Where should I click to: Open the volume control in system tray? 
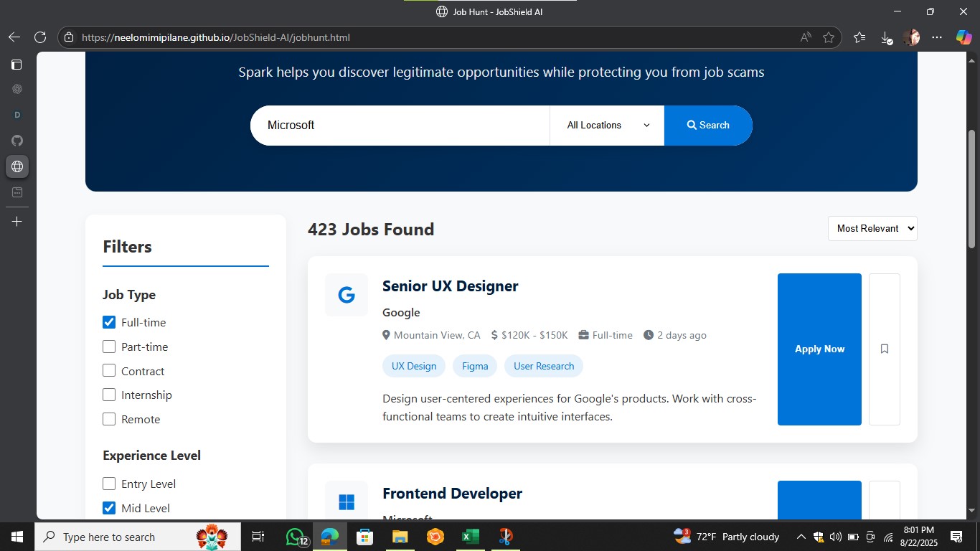click(x=835, y=537)
